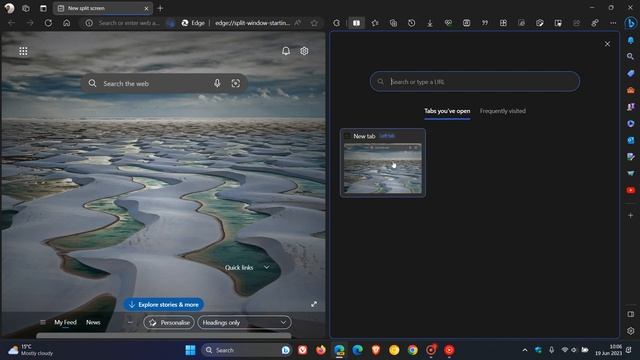Reload the current page
This screenshot has width=640, height=360.
coord(48,23)
